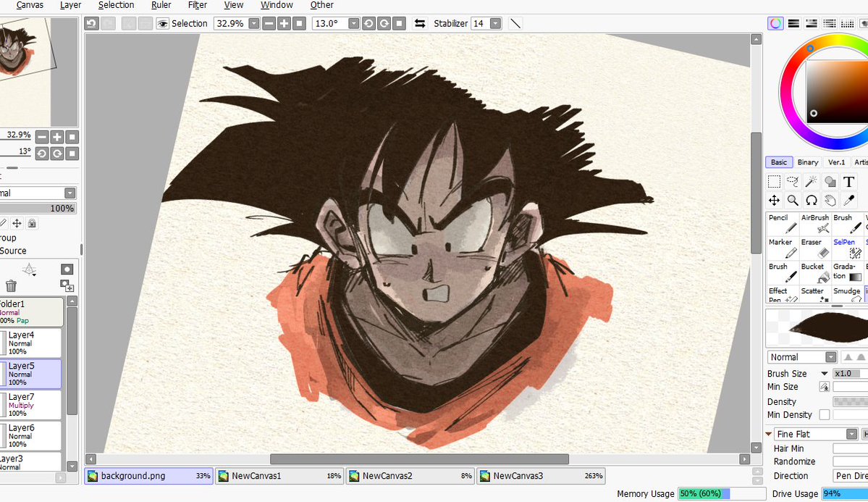Choose the Gradation tool
868x502 pixels.
(x=847, y=272)
